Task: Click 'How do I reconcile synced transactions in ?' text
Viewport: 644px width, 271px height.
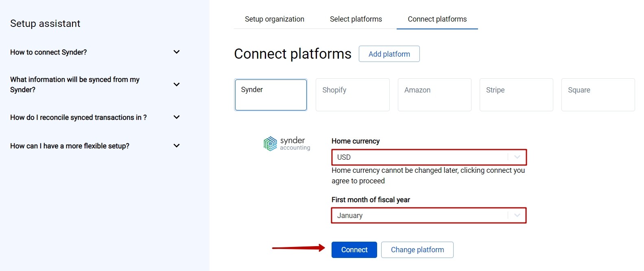Action: (79, 117)
